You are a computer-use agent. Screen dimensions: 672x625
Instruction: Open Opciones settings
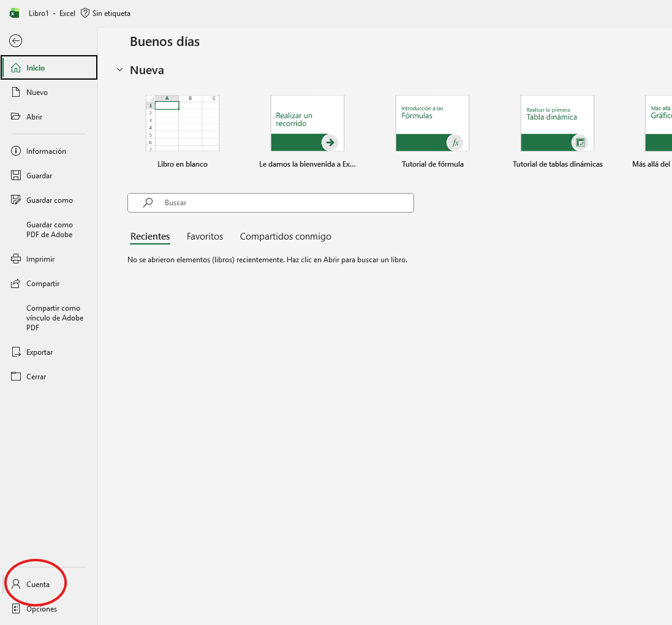tap(41, 609)
